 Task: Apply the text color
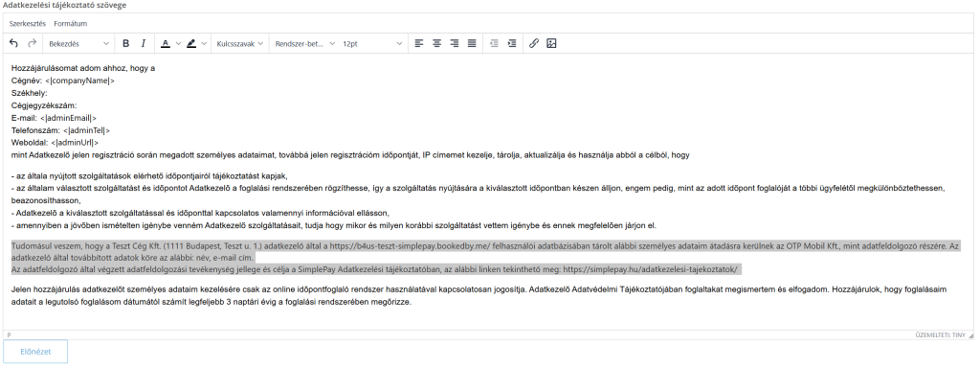click(165, 44)
